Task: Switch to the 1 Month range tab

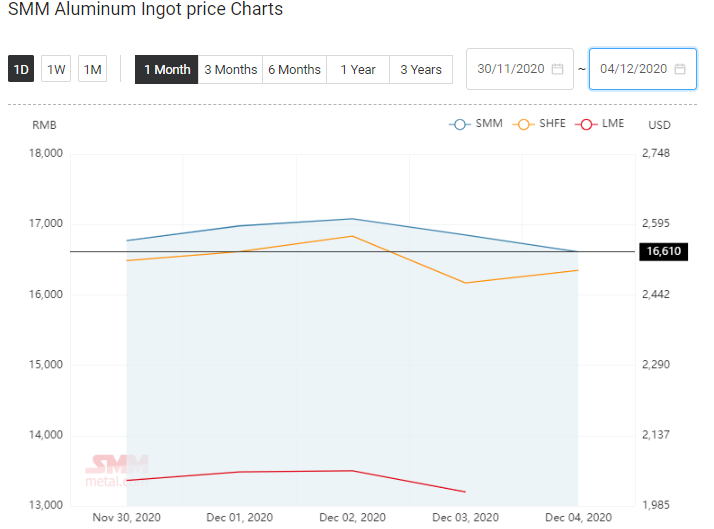Action: (x=167, y=70)
